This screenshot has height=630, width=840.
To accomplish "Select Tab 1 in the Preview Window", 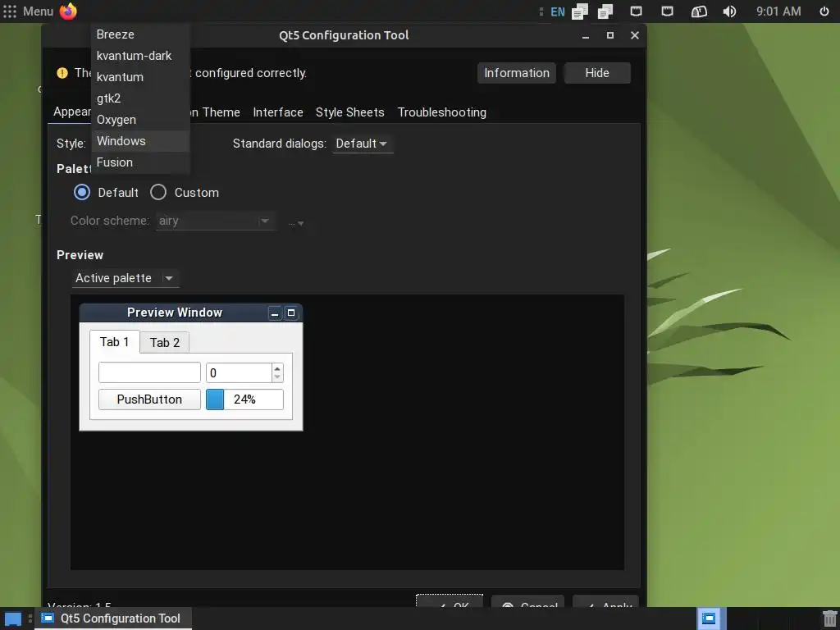I will click(114, 342).
